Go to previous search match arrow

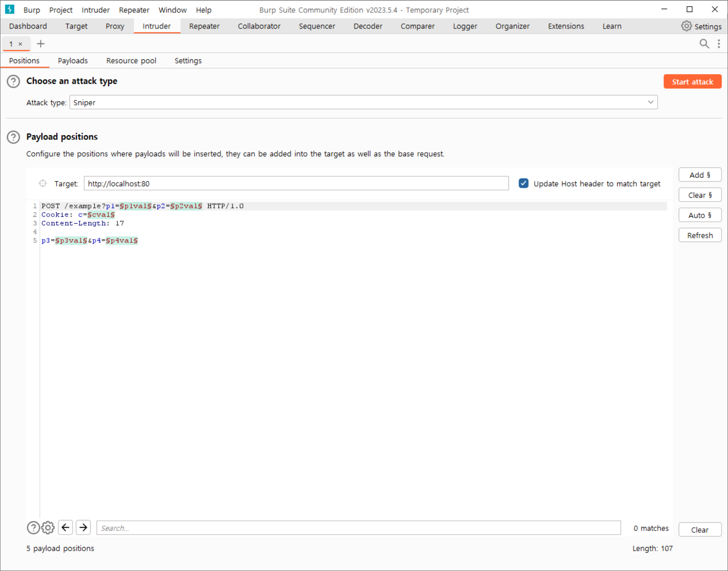(x=65, y=527)
